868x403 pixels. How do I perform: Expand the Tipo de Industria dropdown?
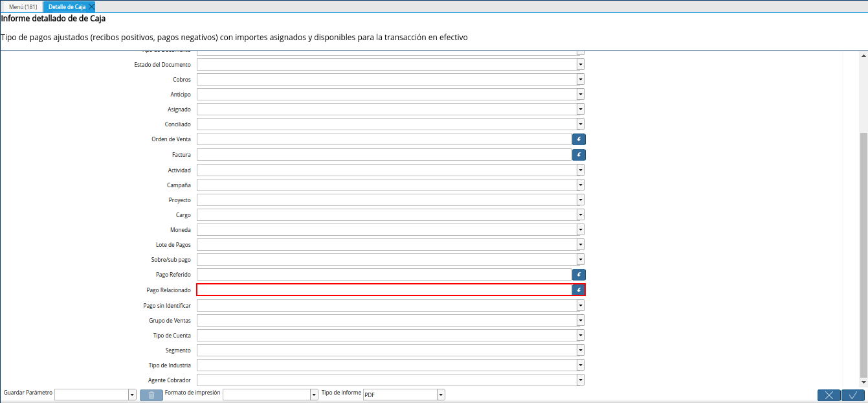581,365
